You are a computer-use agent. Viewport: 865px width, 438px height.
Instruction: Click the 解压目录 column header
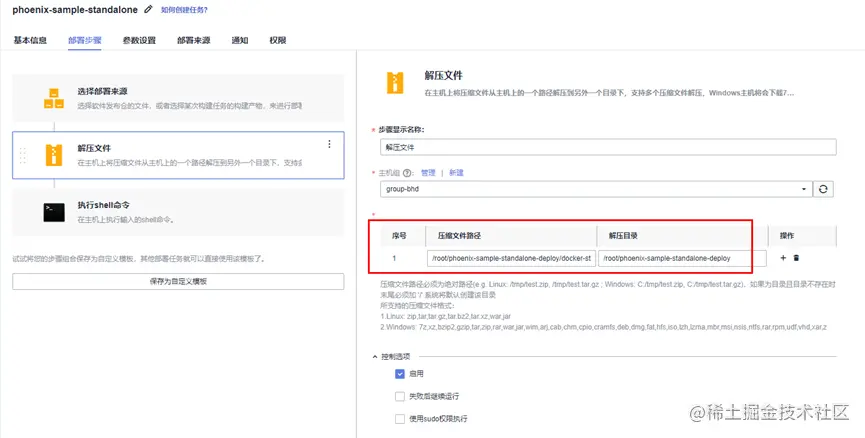pyautogui.click(x=623, y=236)
